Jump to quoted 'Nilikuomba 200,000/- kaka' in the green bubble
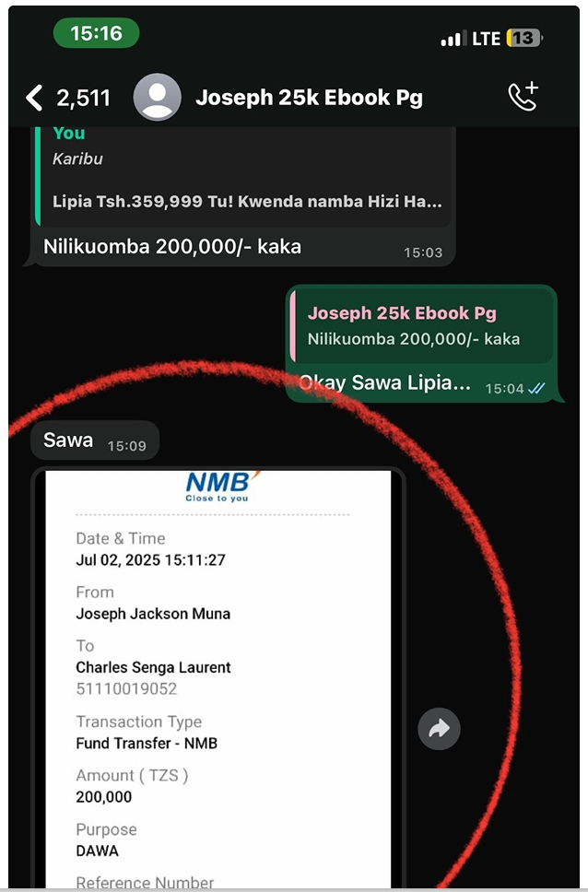 (x=421, y=327)
